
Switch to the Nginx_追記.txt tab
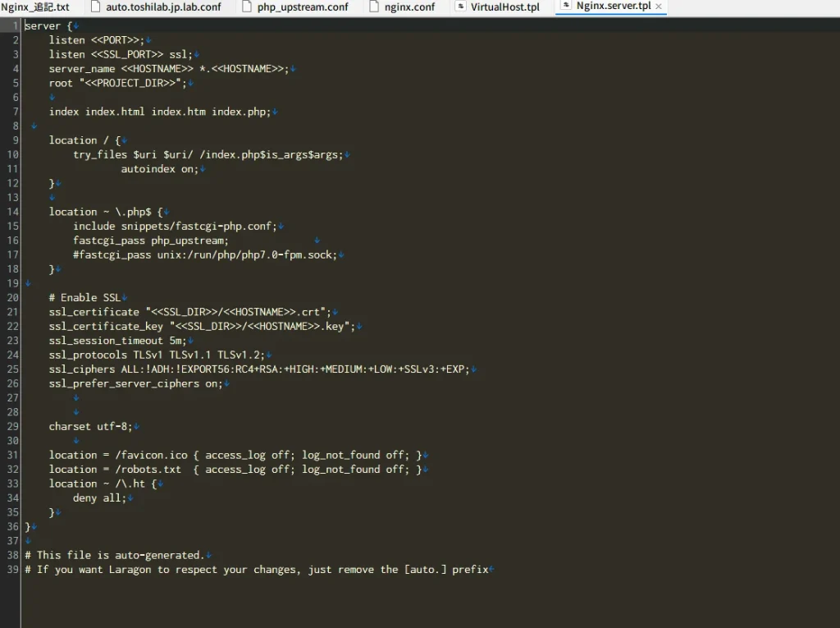34,7
